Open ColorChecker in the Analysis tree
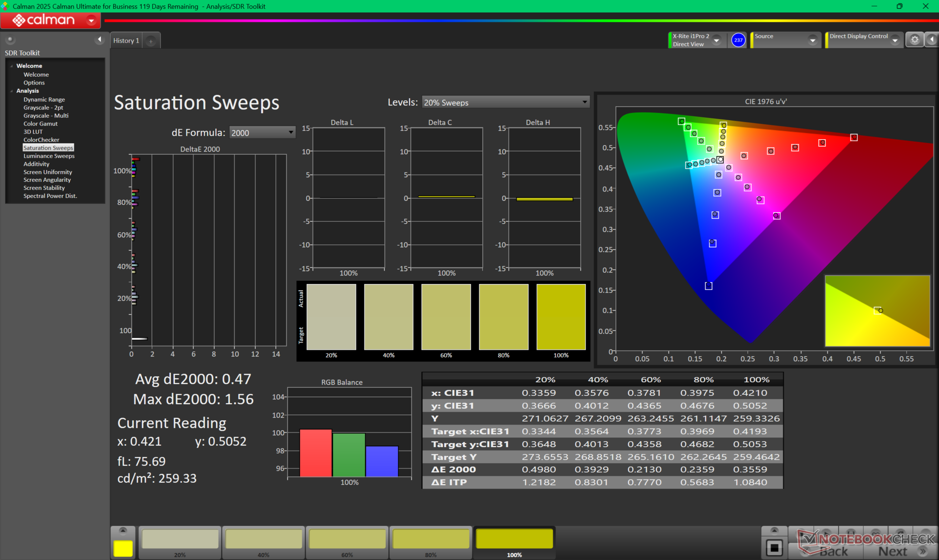 41,140
